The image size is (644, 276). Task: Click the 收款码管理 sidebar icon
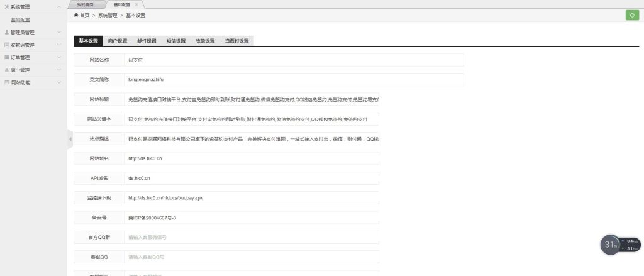6,45
